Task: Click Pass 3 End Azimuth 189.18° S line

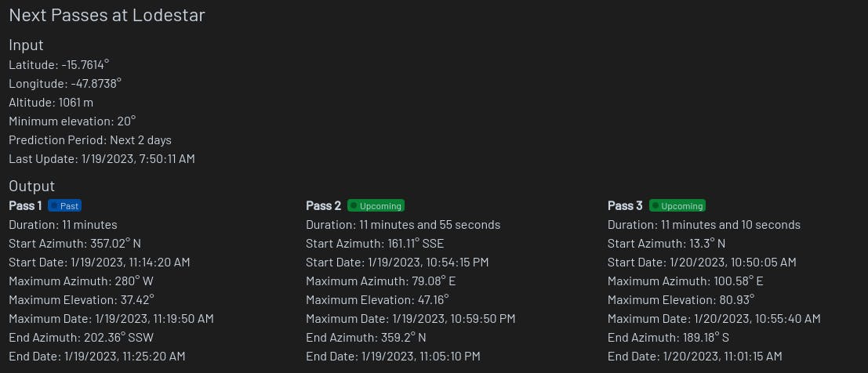Action: pos(668,337)
